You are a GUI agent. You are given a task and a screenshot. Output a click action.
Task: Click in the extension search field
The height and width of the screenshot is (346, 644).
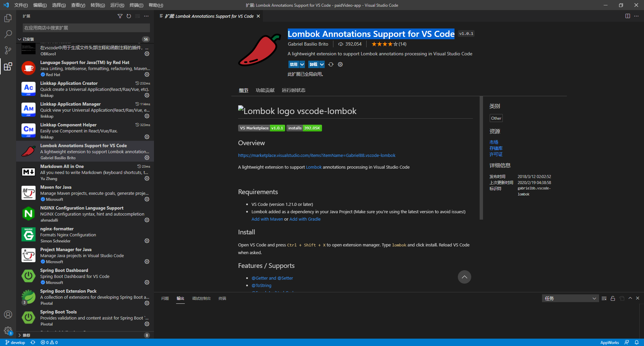click(86, 28)
